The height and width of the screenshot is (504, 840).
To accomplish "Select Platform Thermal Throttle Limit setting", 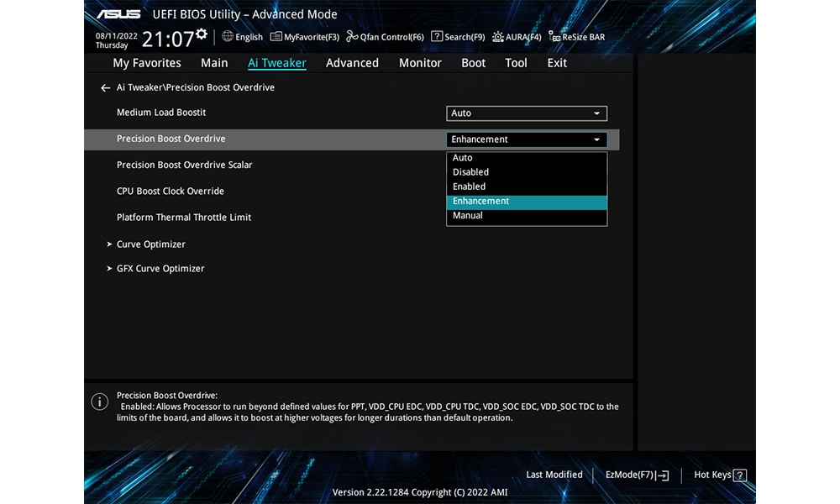I will 184,218.
